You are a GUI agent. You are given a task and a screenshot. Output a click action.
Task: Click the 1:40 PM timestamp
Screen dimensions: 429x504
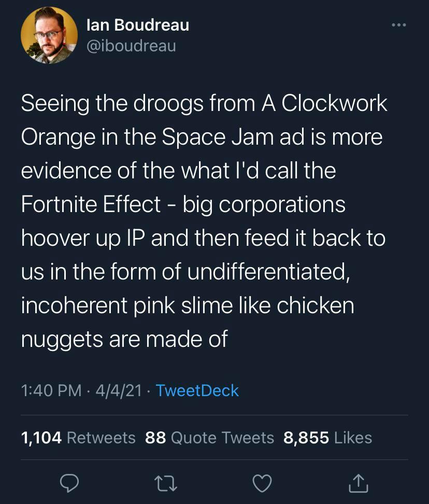(51, 390)
